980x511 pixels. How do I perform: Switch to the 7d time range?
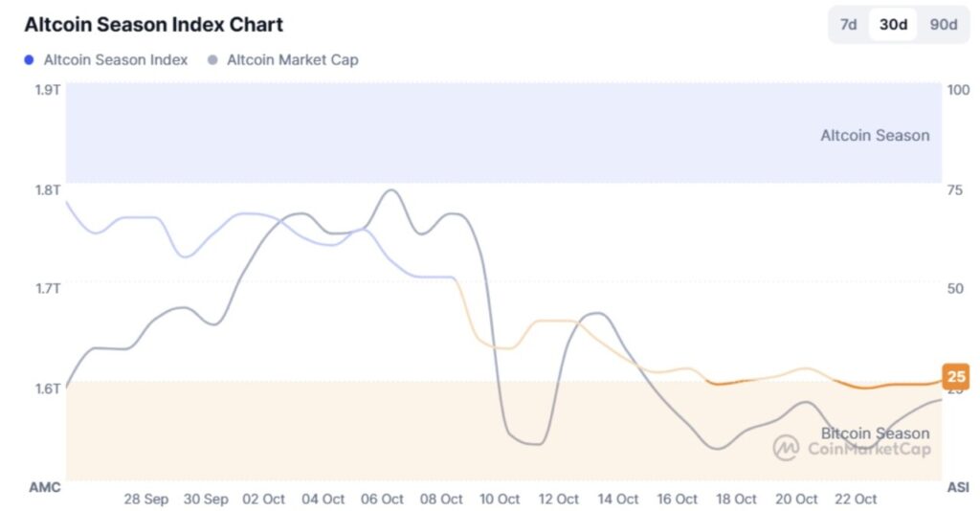(x=849, y=25)
